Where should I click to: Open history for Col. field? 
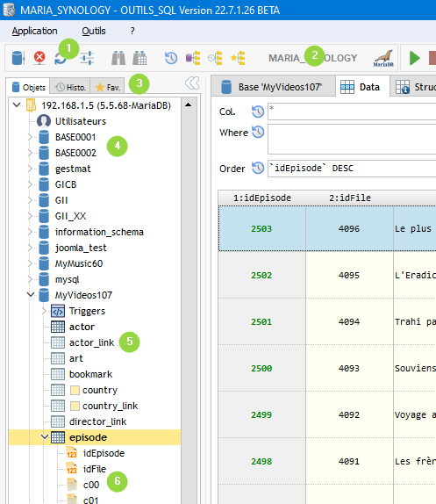(x=258, y=112)
